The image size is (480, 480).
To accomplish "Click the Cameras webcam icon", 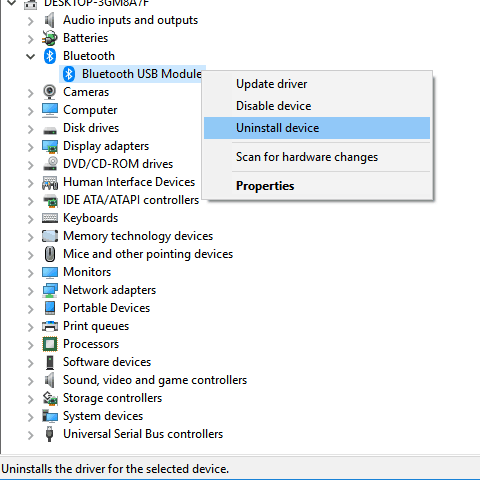I will tap(50, 92).
